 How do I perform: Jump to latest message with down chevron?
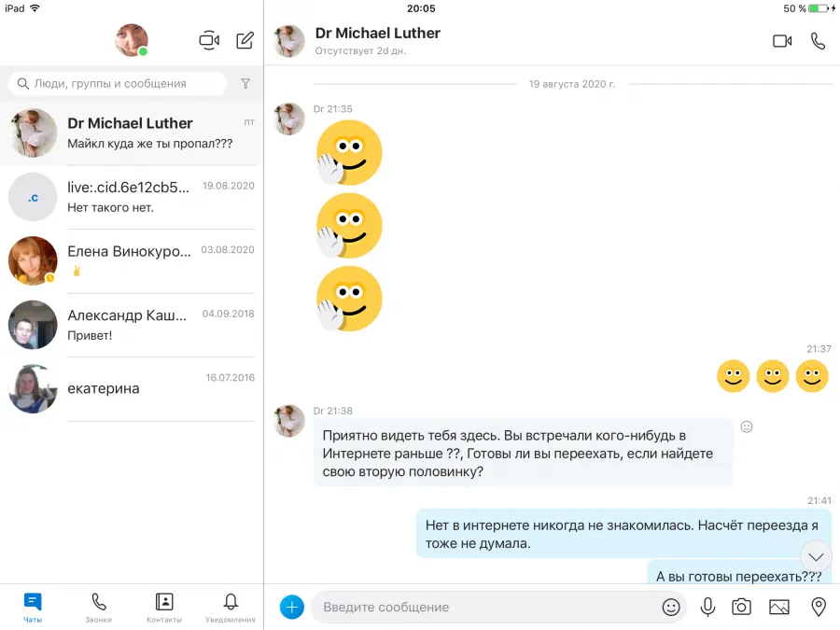816,557
